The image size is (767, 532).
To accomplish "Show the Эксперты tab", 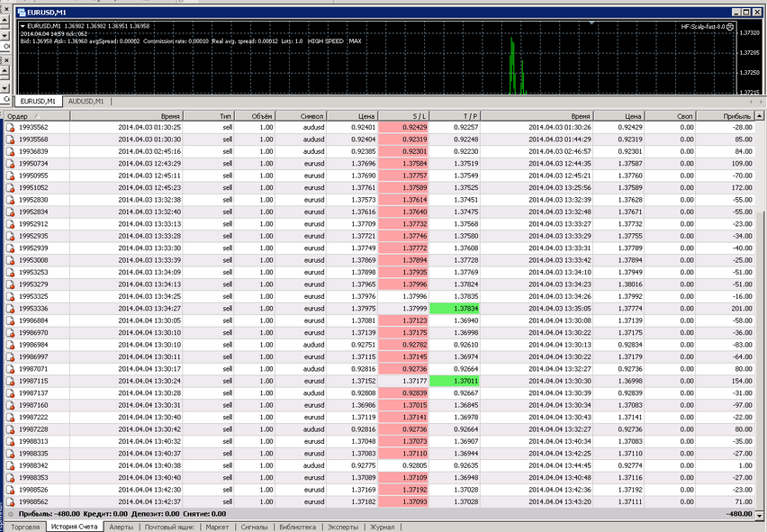I will 343,527.
